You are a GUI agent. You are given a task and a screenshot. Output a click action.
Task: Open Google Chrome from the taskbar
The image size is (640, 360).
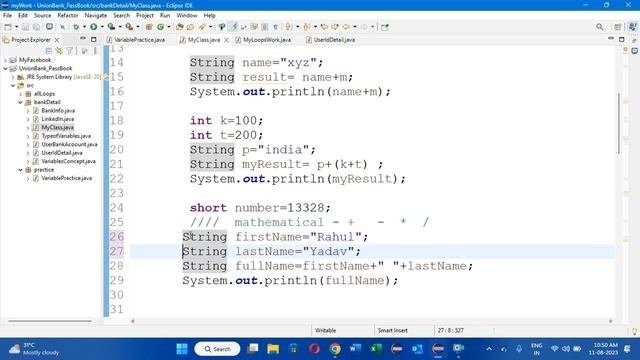click(x=335, y=349)
